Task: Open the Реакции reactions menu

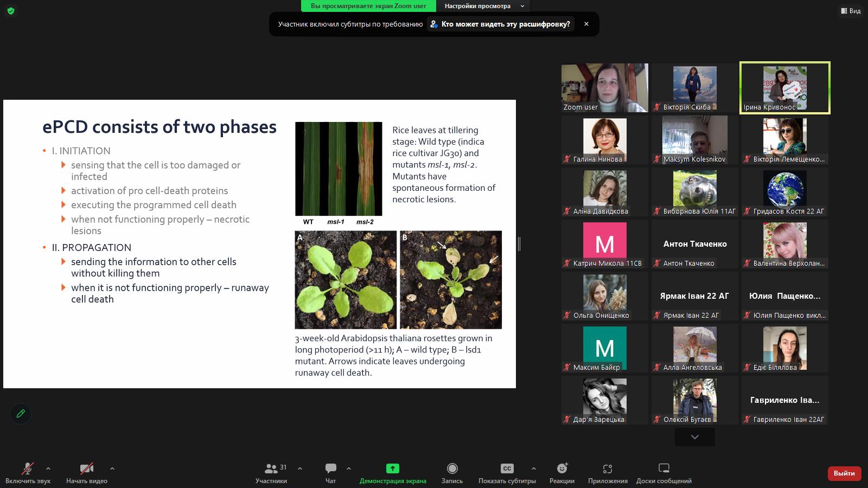Action: pos(562,473)
